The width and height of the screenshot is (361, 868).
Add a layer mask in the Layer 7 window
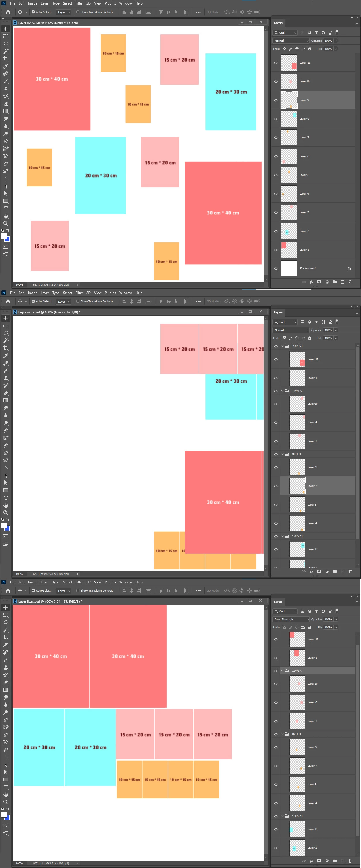(319, 571)
